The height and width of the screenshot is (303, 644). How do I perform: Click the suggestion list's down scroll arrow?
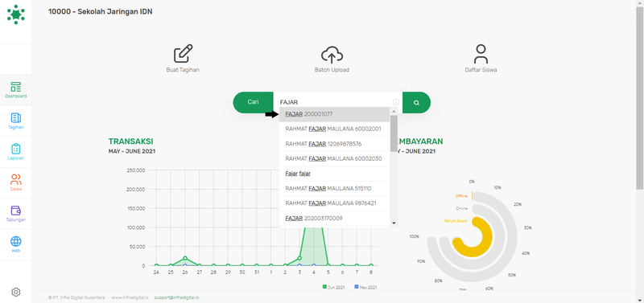click(x=394, y=223)
